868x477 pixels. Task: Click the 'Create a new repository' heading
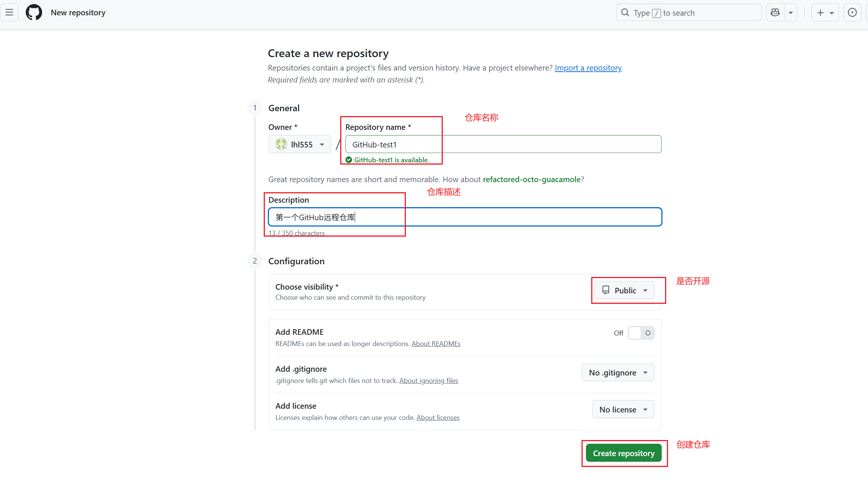click(x=328, y=53)
